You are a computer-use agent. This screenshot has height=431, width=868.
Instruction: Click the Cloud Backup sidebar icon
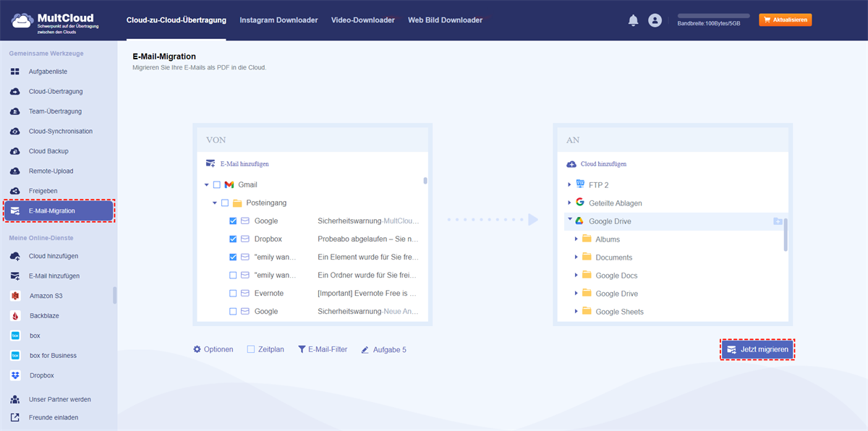point(15,151)
